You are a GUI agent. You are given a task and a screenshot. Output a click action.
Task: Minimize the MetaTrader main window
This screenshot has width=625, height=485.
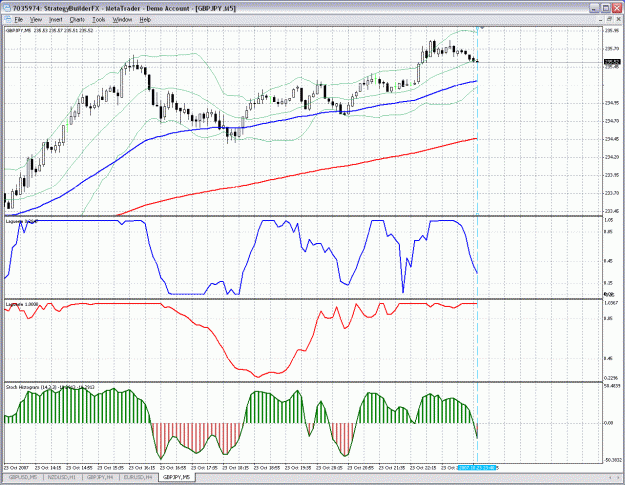[595, 8]
